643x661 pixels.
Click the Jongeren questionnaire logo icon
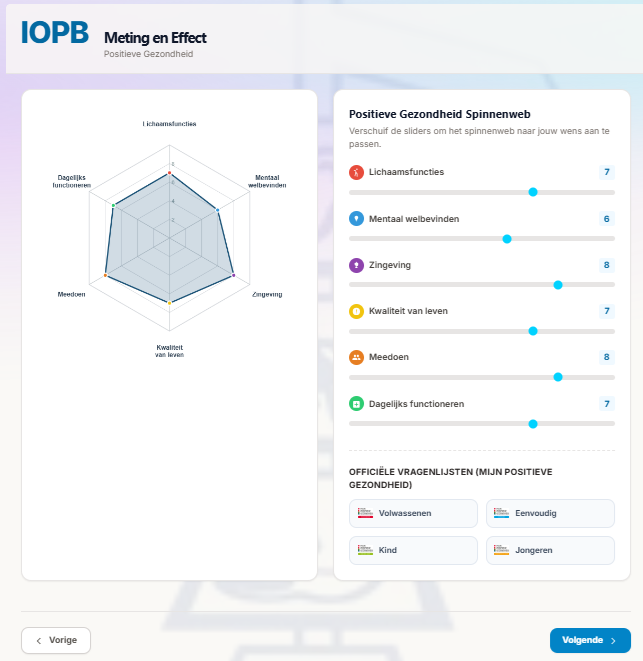[501, 550]
